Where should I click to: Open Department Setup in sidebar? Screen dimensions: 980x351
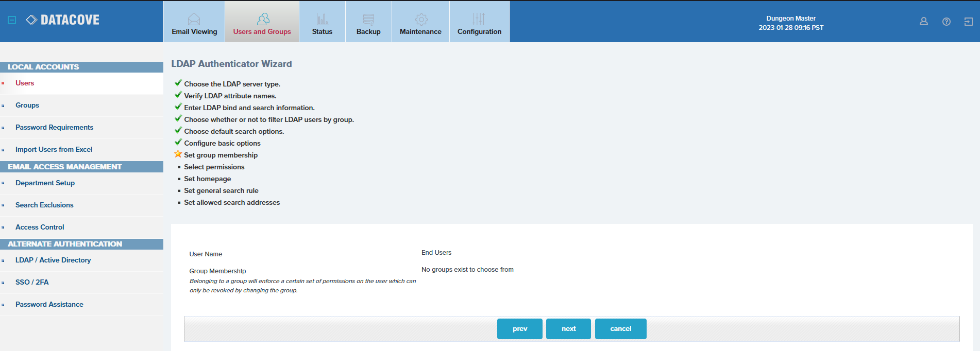pyautogui.click(x=45, y=183)
